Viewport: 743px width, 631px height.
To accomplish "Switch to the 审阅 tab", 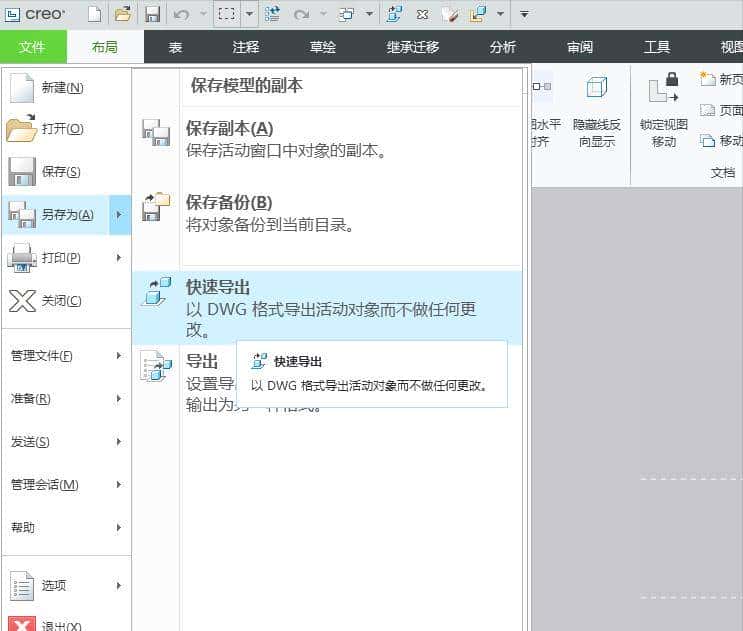I will pos(580,47).
